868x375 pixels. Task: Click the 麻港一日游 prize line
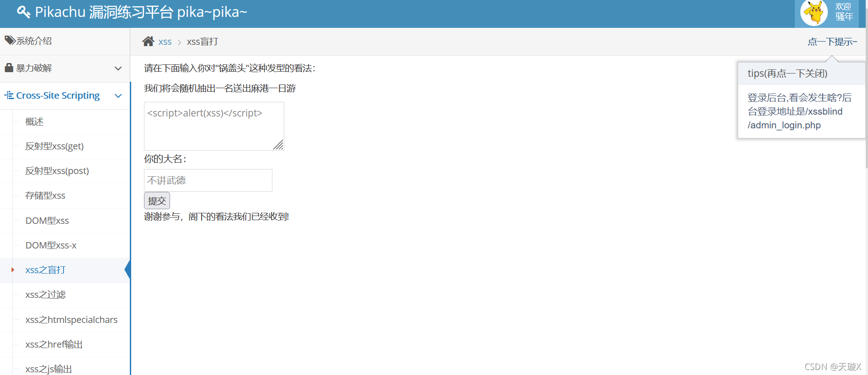[220, 89]
